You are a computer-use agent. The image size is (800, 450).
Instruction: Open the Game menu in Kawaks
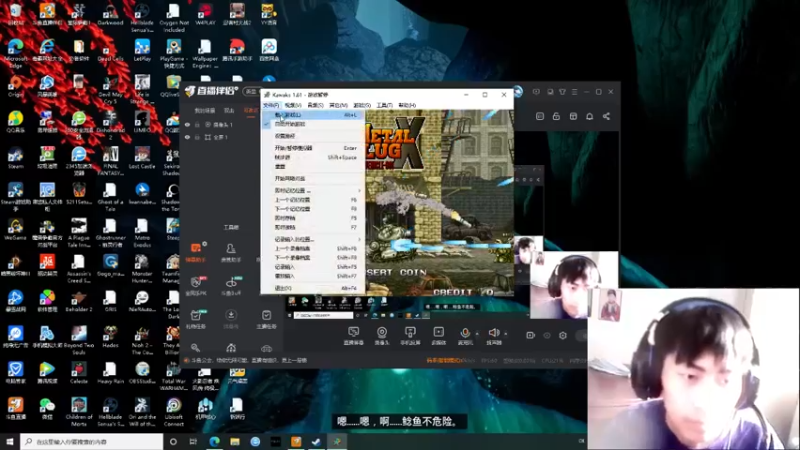point(362,105)
